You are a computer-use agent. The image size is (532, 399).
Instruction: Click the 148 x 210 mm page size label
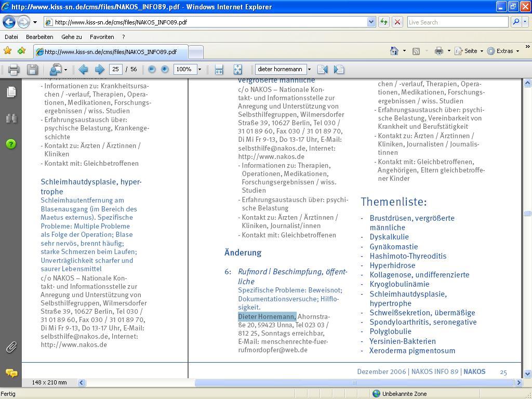pos(49,382)
